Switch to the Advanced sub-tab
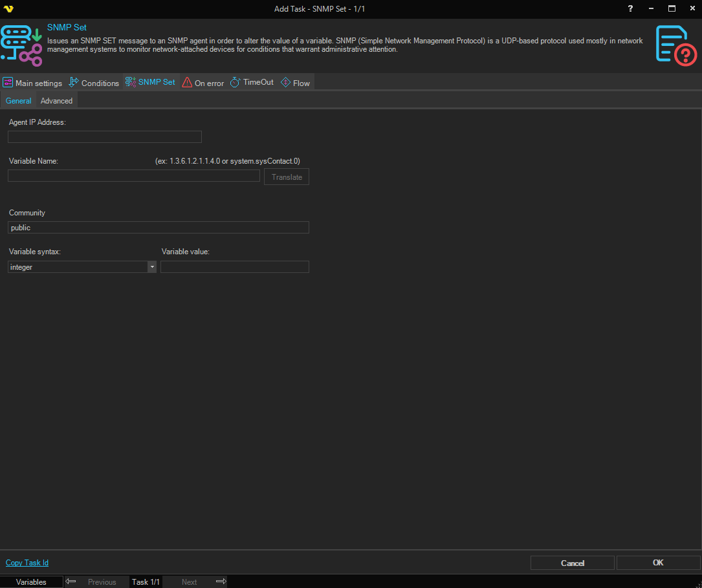 click(56, 101)
